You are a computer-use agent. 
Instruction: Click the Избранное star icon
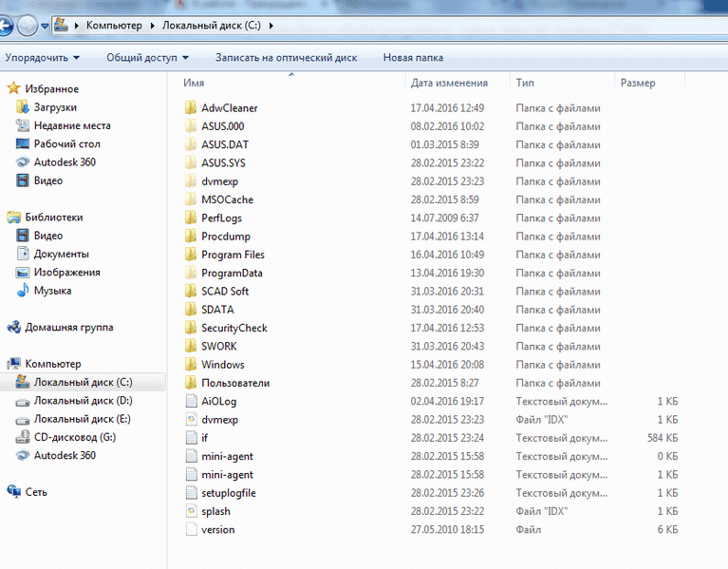pyautogui.click(x=13, y=88)
